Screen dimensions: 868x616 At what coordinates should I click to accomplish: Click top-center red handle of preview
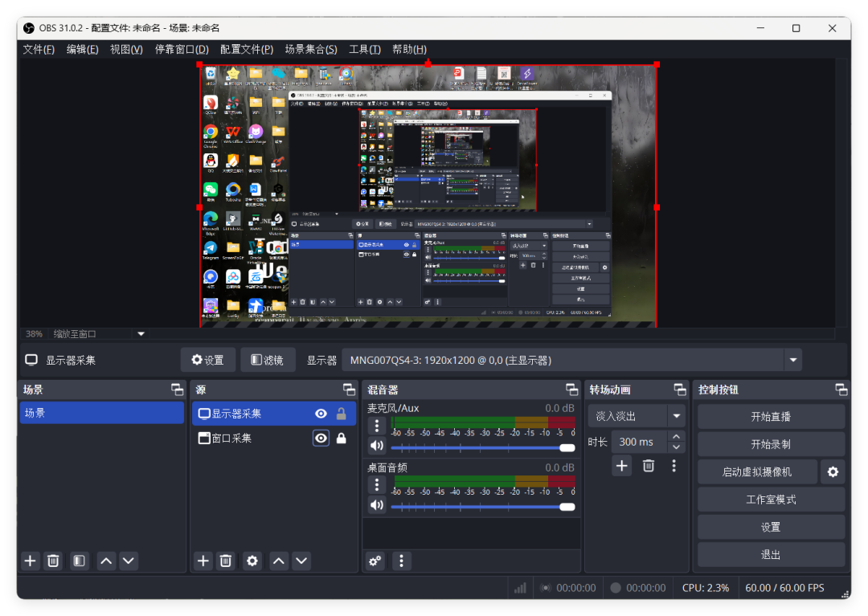tap(428, 64)
